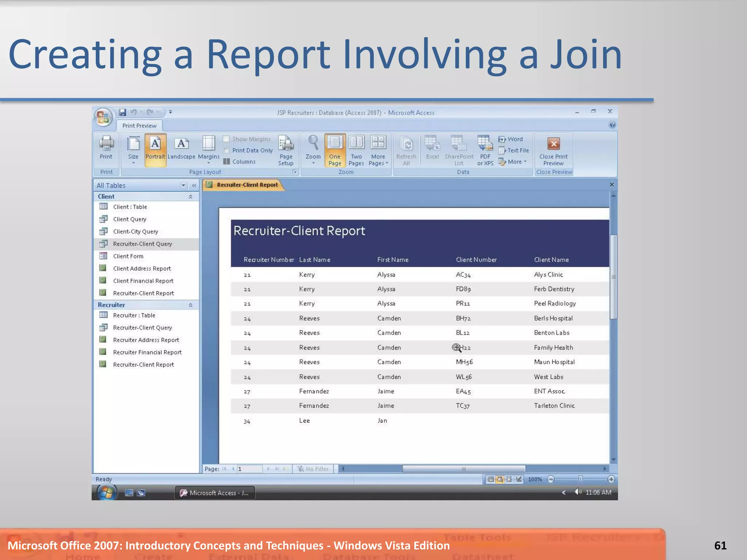This screenshot has width=747, height=560.
Task: Switch to Report View status icon
Action: tap(491, 479)
